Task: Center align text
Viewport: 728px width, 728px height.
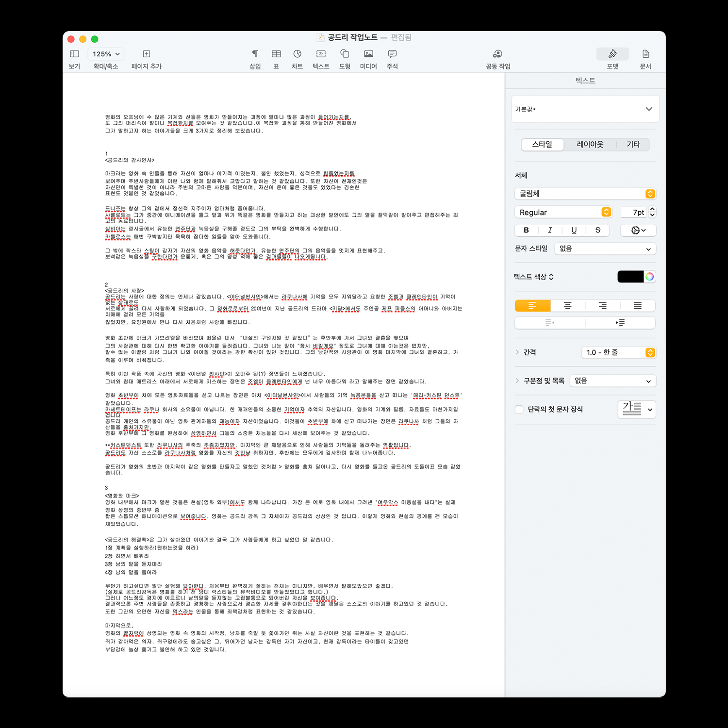Action: (x=567, y=305)
